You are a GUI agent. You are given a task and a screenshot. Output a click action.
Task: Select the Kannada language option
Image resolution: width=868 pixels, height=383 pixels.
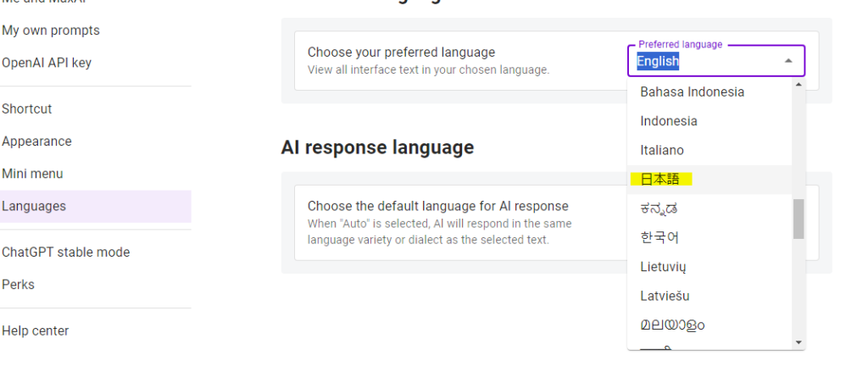tap(659, 208)
